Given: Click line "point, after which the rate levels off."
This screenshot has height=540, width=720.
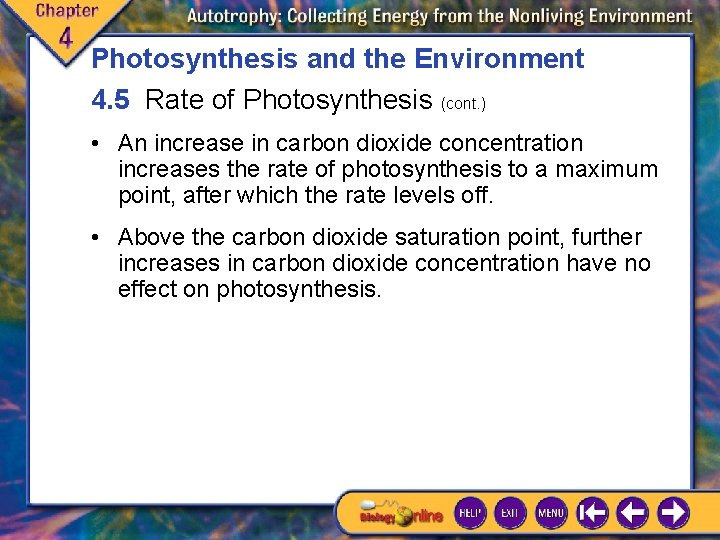Looking at the screenshot, I should [306, 195].
